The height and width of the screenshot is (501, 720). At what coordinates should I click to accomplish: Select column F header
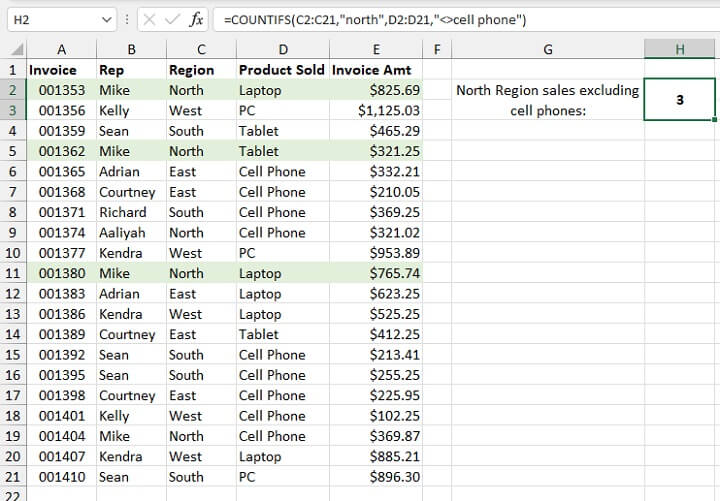[436, 49]
